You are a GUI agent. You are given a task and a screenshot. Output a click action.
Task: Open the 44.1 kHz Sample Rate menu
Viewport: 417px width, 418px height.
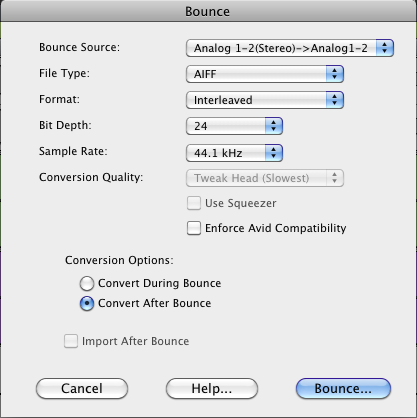pyautogui.click(x=234, y=153)
